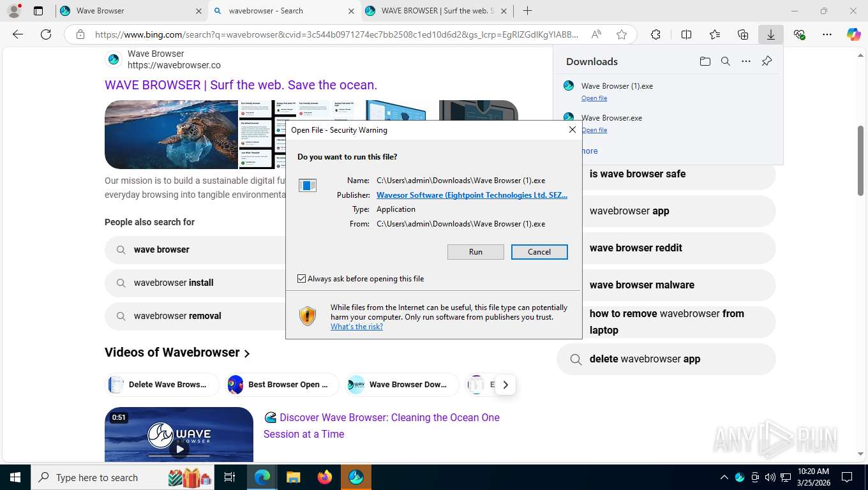Image resolution: width=868 pixels, height=490 pixels.
Task: Close the Wave Browser tab
Action: click(x=198, y=11)
